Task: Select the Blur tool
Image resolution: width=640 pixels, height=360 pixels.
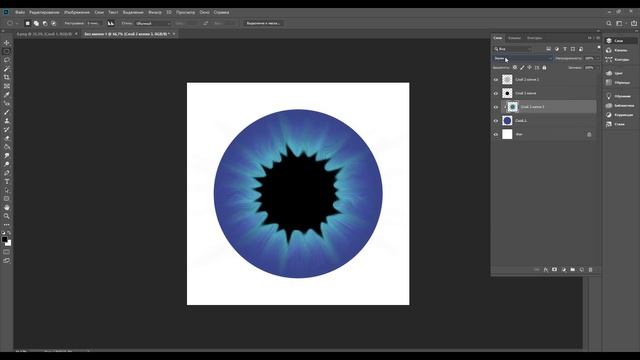Action: 7,156
